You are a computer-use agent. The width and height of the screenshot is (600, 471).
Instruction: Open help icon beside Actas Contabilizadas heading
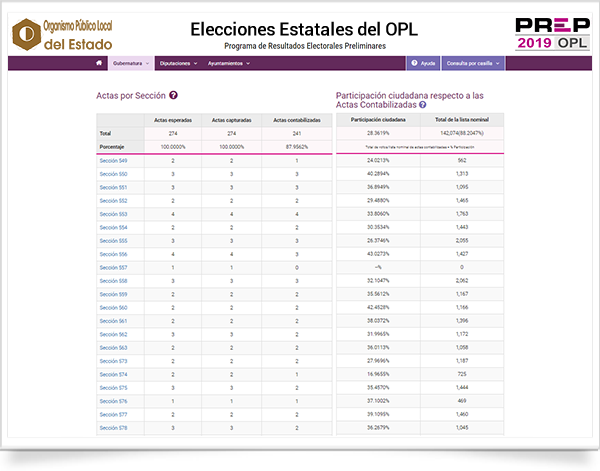[422, 105]
